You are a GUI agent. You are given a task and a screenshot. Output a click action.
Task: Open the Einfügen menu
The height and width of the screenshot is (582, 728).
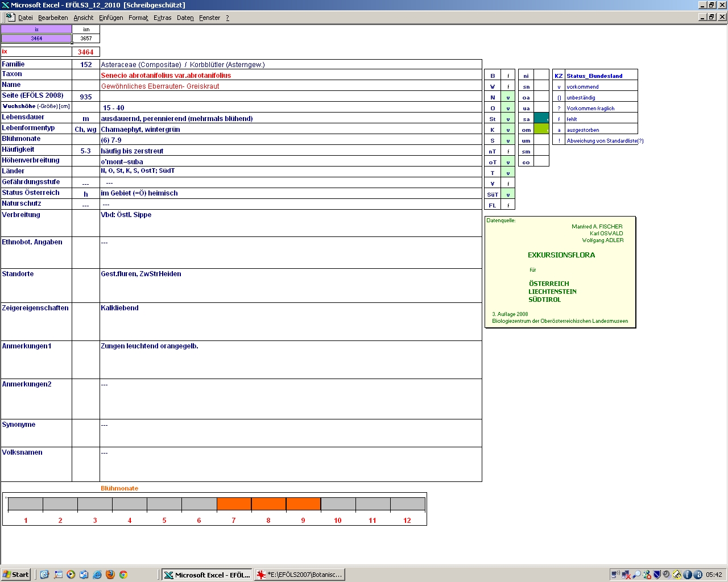point(111,18)
